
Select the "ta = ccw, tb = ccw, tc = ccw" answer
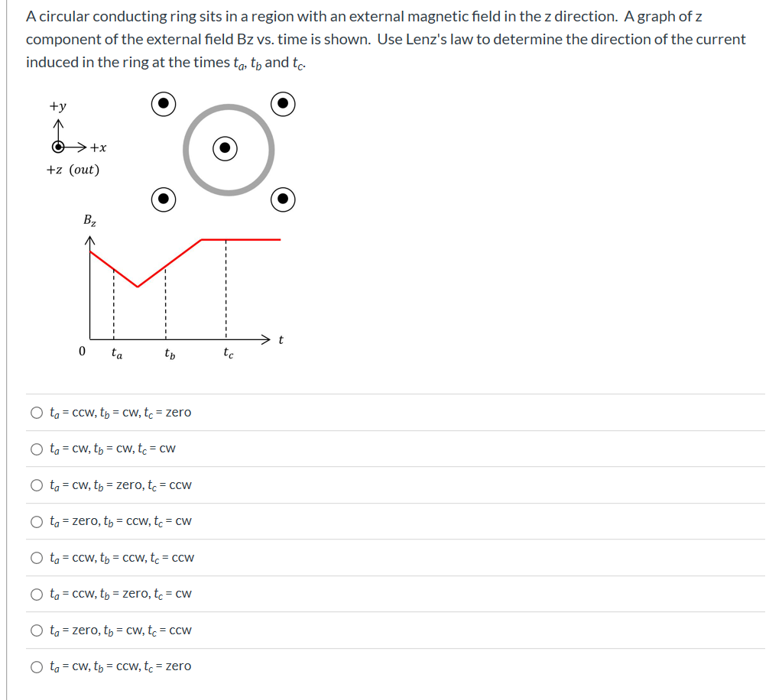point(36,557)
